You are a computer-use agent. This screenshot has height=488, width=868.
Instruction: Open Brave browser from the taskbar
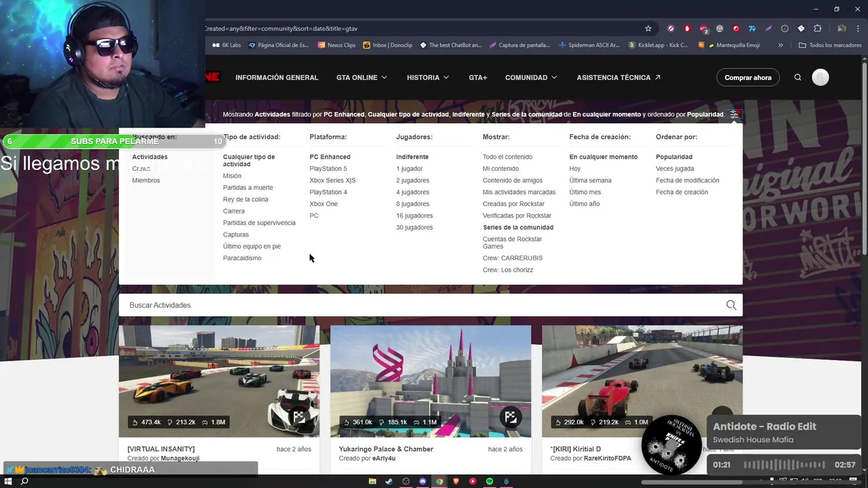pos(456,481)
